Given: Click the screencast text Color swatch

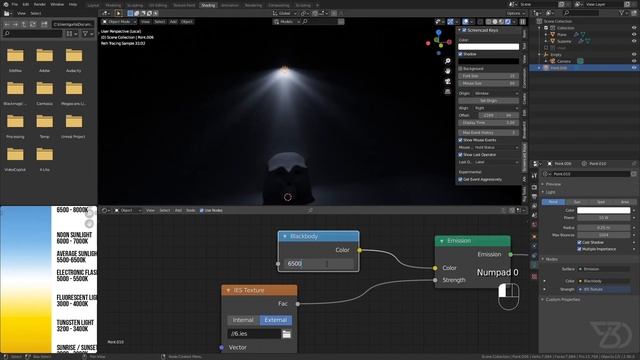Looking at the screenshot, I should coord(489,47).
